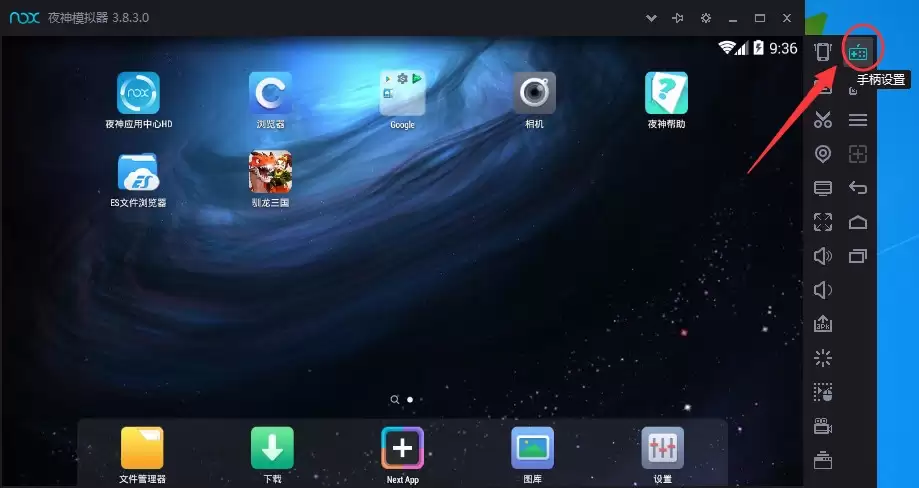The image size is (919, 488).
Task: Toggle fullscreen with the expand-arrows icon
Action: [823, 222]
